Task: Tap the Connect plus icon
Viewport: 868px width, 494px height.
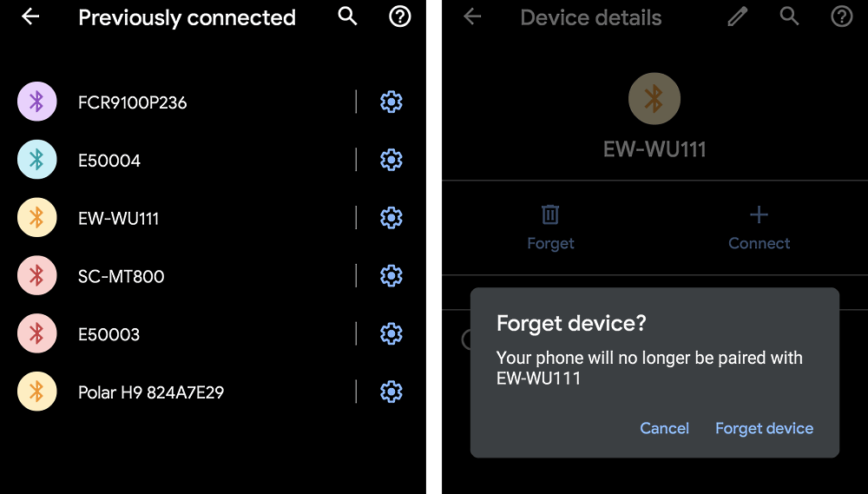Action: pyautogui.click(x=759, y=214)
